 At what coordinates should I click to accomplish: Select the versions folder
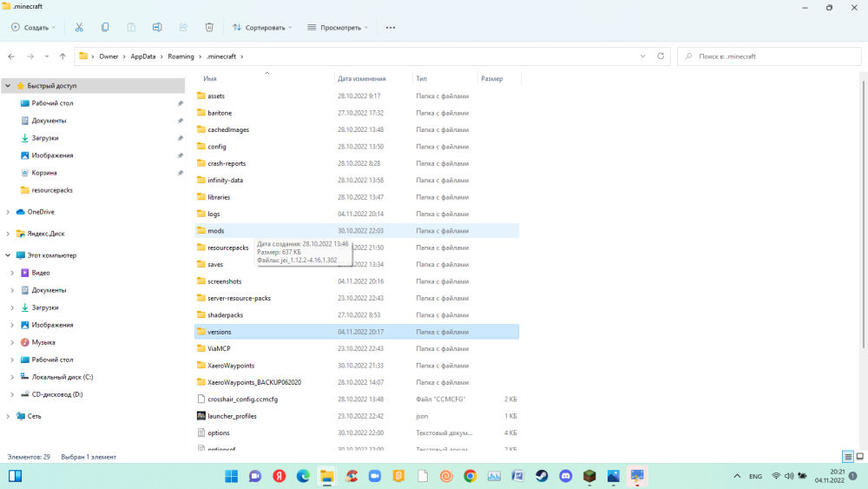click(x=357, y=332)
